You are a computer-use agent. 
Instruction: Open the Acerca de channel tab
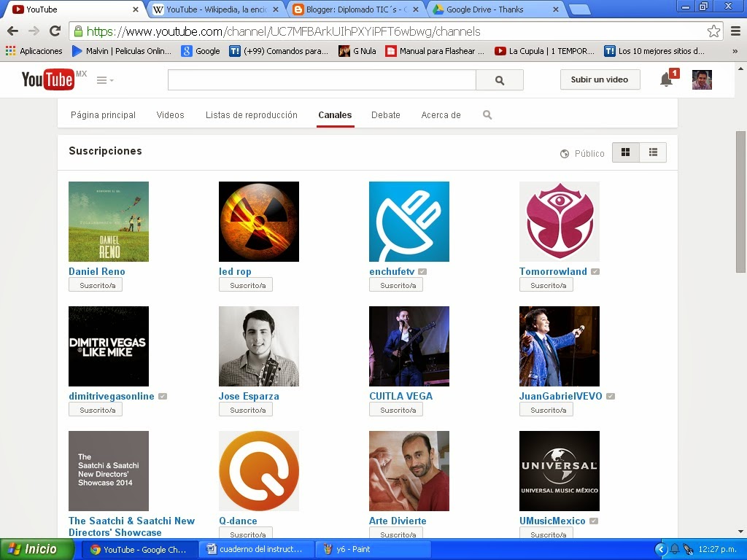(x=441, y=114)
